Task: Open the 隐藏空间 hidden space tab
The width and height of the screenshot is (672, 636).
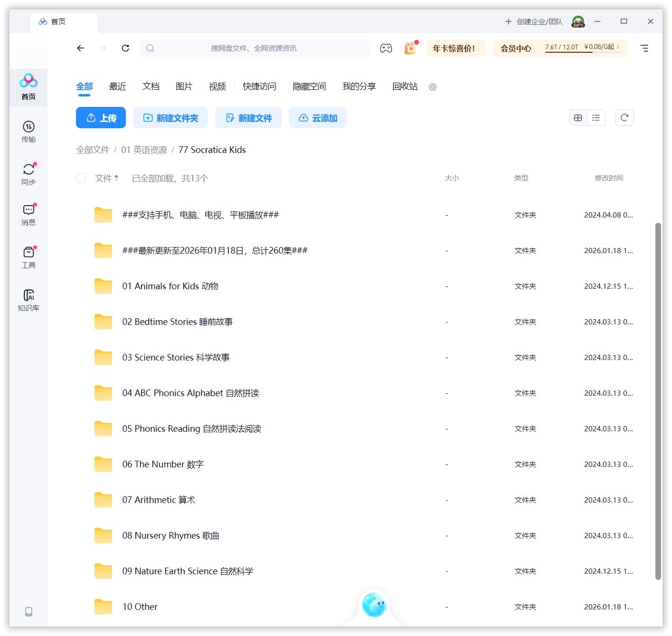Action: 309,86
